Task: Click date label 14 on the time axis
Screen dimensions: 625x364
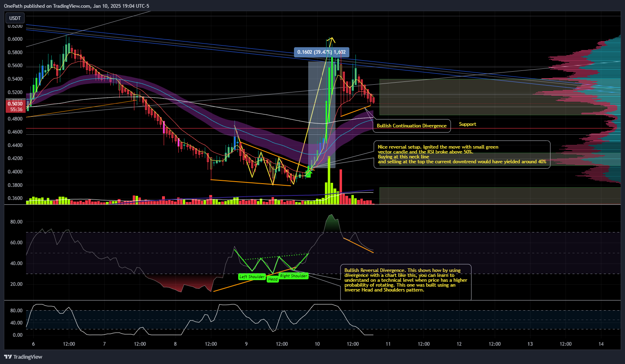Action: [601, 344]
